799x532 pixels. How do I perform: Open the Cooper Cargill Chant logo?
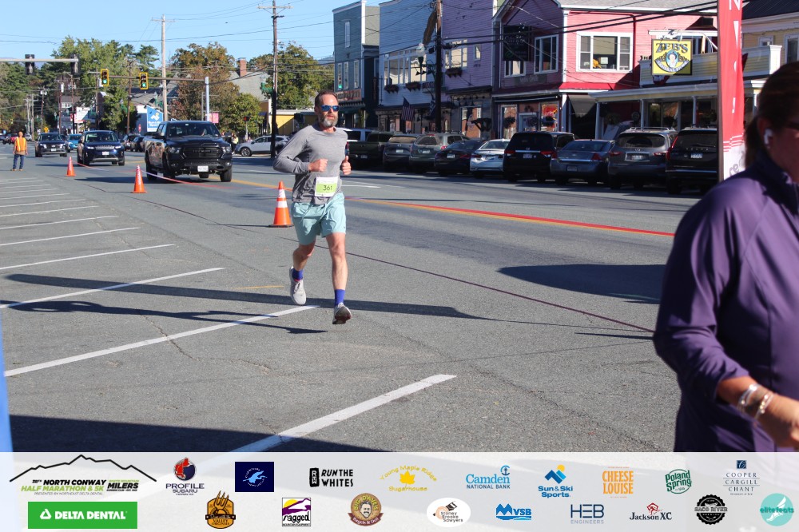(741, 478)
